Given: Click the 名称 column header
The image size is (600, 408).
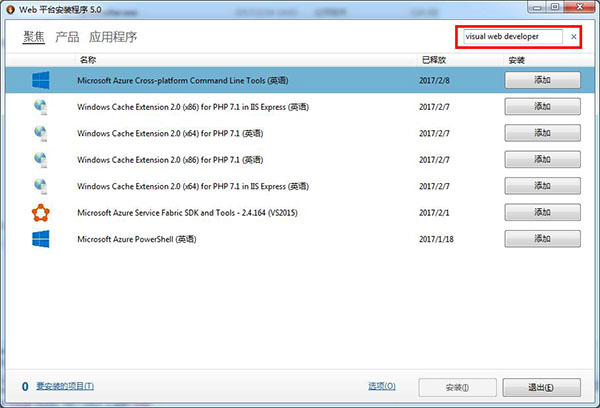Looking at the screenshot, I should [x=88, y=60].
